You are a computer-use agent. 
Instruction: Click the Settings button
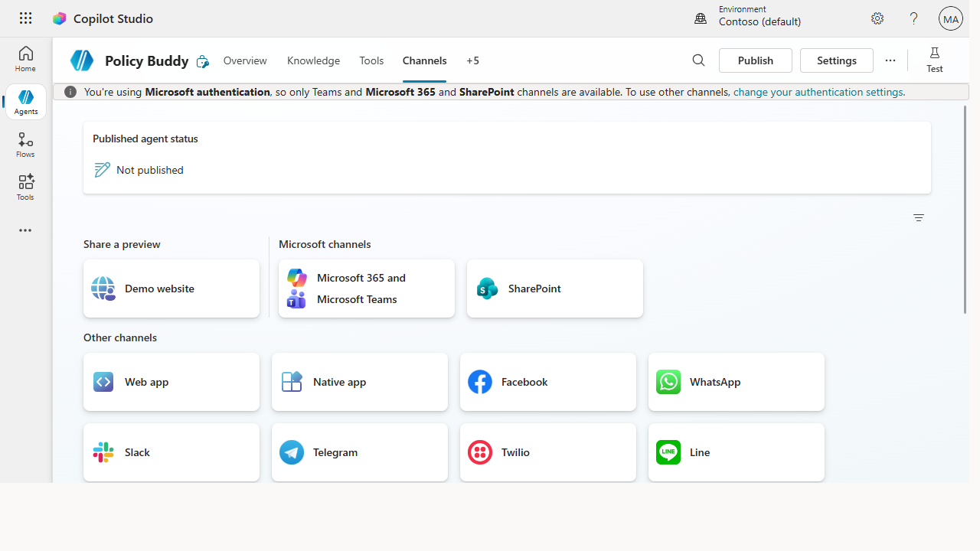tap(837, 60)
